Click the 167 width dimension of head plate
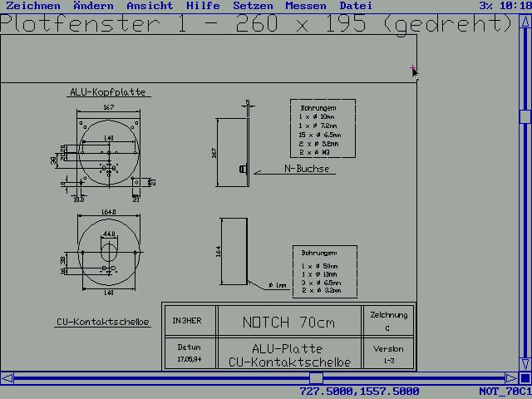The width and height of the screenshot is (532, 399). (x=109, y=107)
